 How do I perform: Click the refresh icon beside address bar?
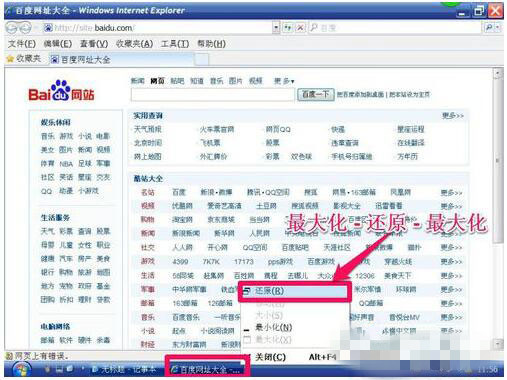(x=287, y=28)
